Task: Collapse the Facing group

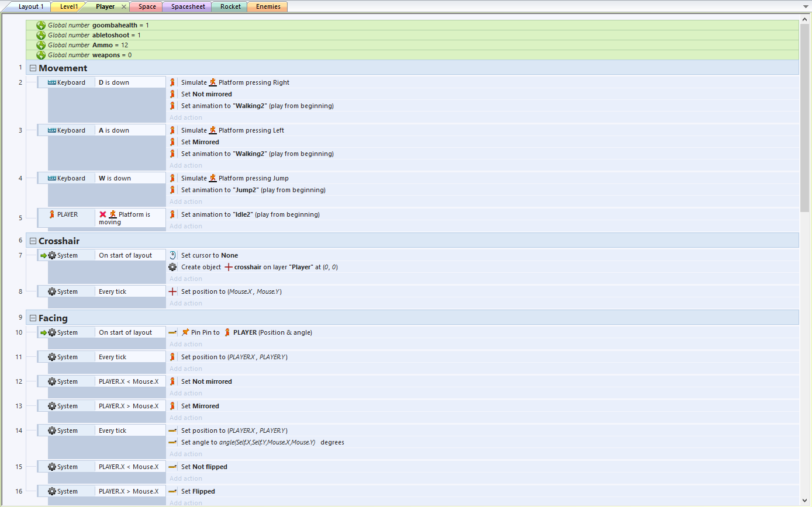Action: click(x=33, y=318)
